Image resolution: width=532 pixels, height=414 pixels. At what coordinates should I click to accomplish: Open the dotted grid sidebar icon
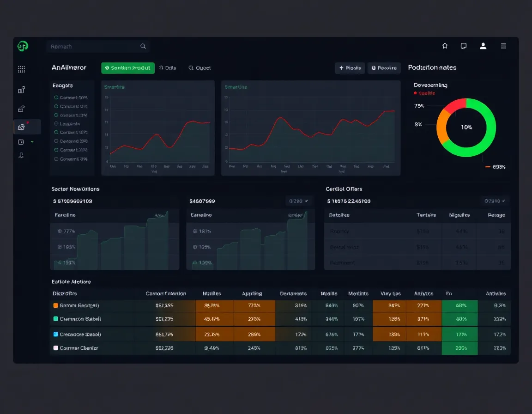coord(21,69)
